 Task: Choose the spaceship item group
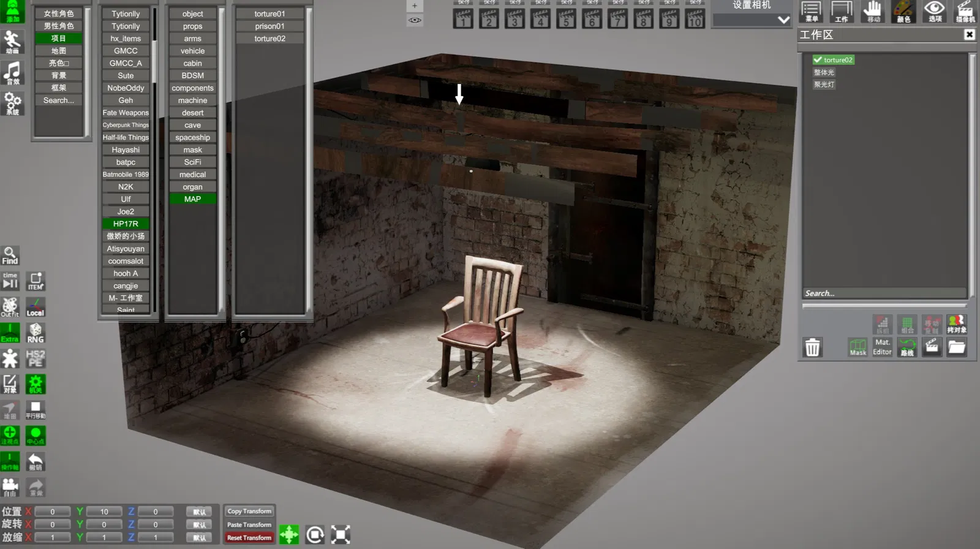point(192,137)
